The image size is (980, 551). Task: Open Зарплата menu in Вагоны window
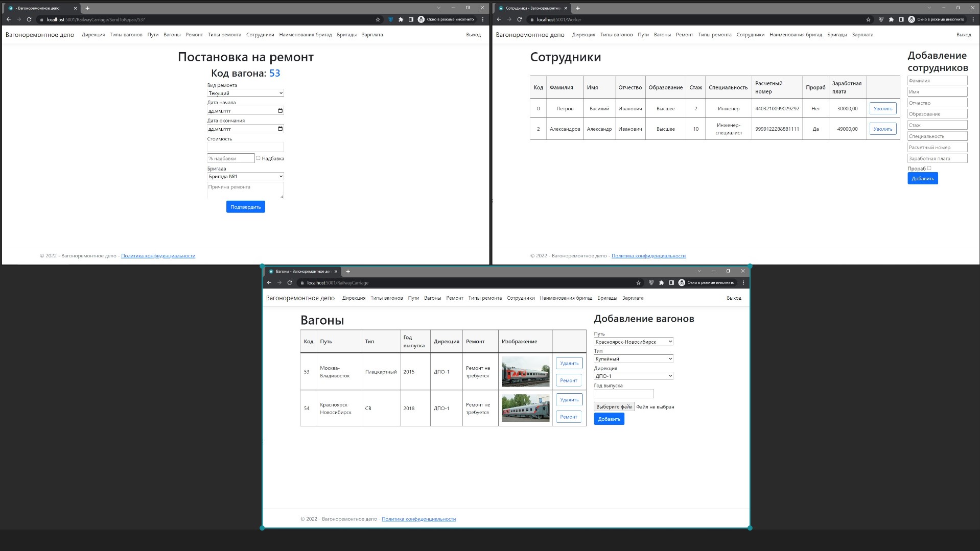tap(633, 298)
